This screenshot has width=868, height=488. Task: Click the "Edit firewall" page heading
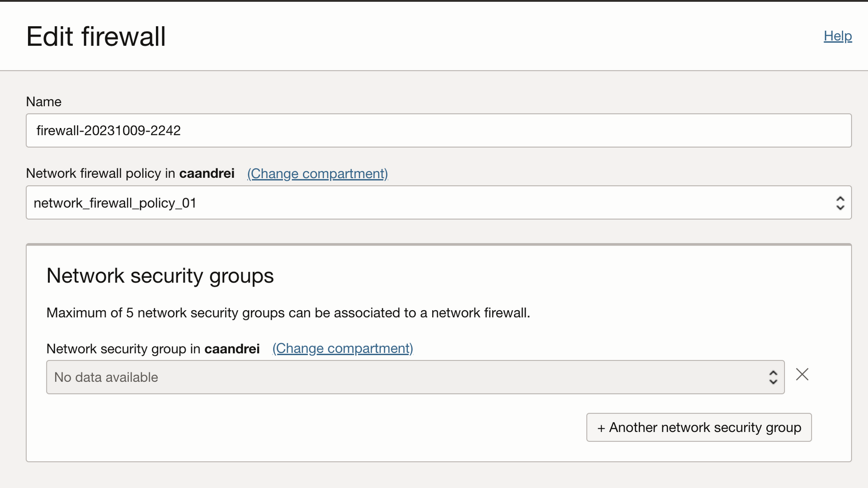pos(96,37)
